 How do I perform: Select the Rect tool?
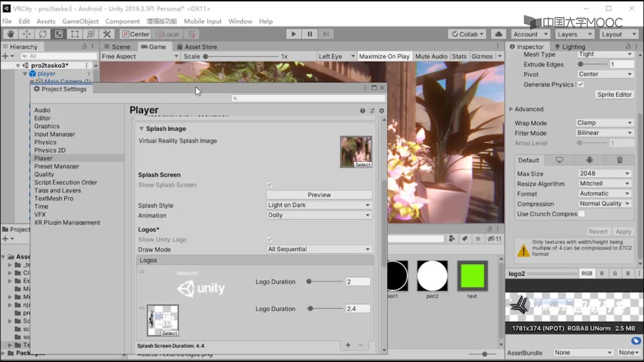tap(75, 34)
